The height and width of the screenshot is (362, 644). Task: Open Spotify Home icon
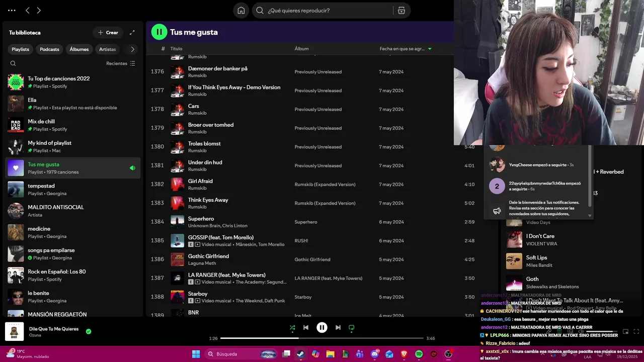pyautogui.click(x=241, y=11)
